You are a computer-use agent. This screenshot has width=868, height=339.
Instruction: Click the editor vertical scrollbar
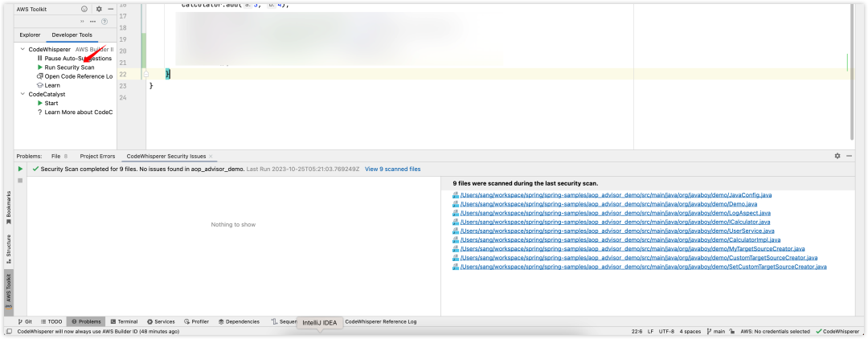(x=852, y=71)
